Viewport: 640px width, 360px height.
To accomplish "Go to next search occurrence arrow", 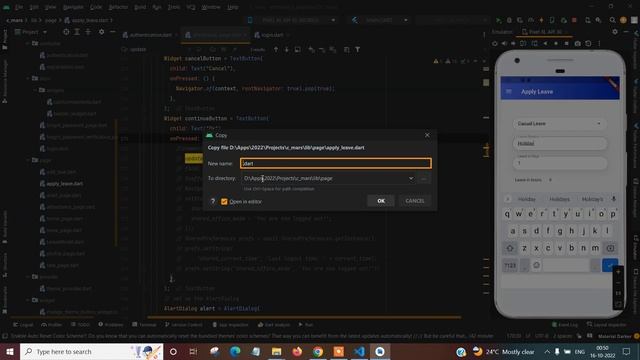I will [287, 49].
